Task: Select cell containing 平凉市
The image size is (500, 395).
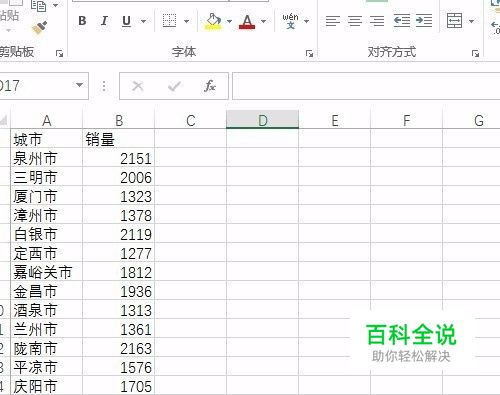Action: pos(47,367)
